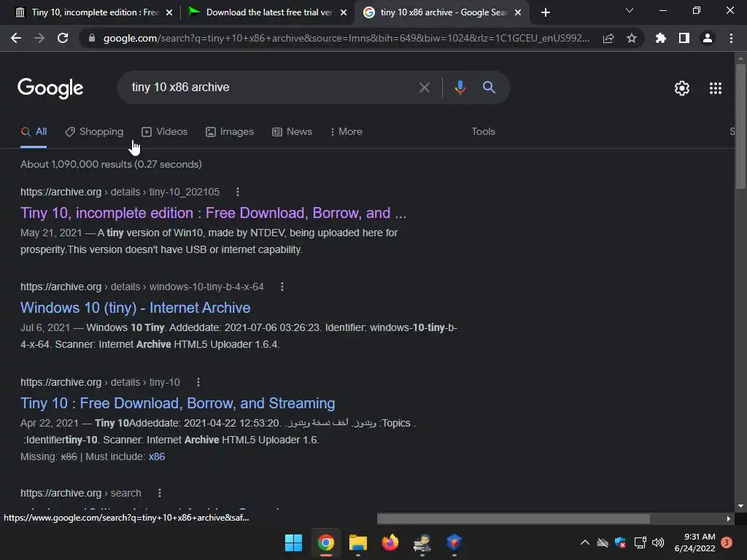Go to Google home via logo

pos(50,88)
